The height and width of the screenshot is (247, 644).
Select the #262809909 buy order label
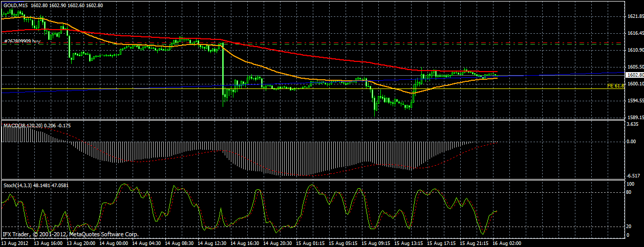(23, 40)
